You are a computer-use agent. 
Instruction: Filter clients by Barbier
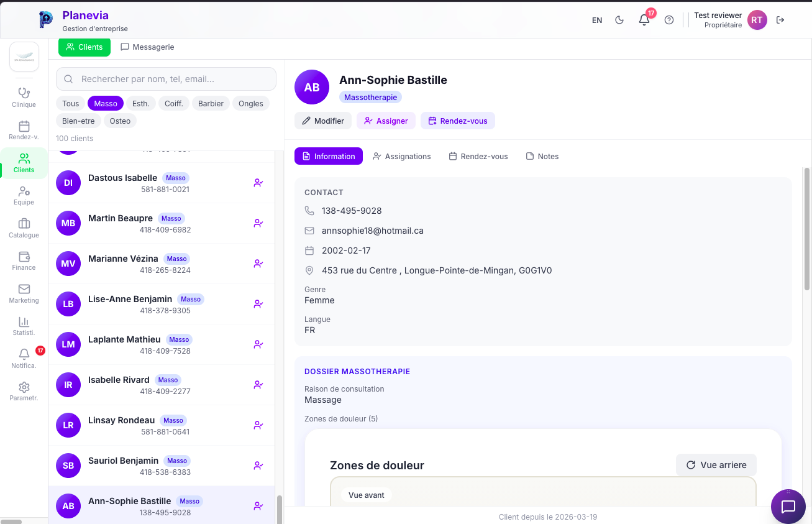coord(211,103)
